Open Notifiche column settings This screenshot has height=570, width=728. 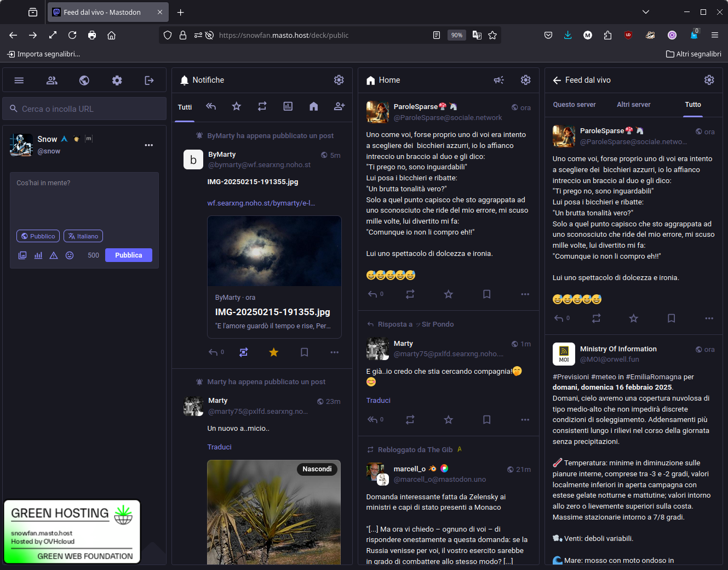(x=339, y=80)
